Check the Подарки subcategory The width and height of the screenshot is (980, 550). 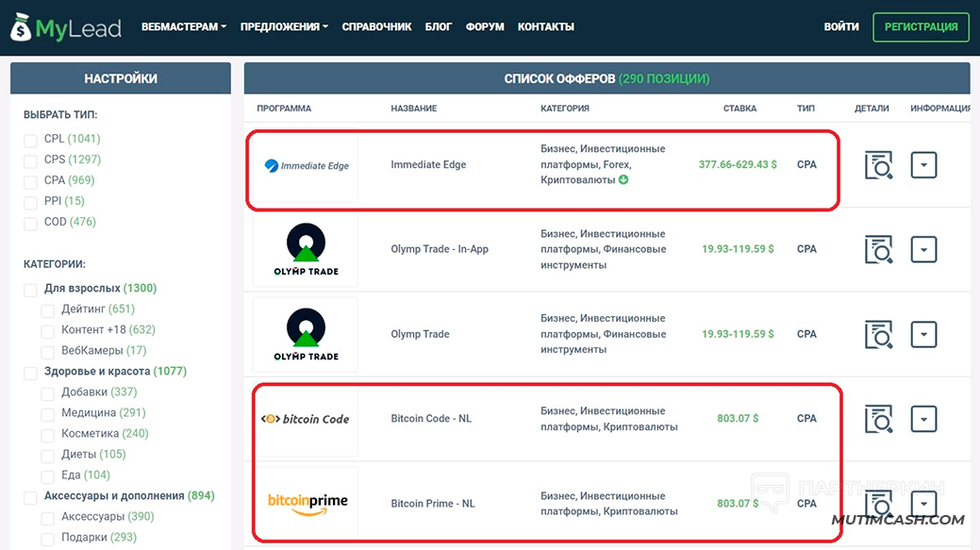[x=47, y=538]
